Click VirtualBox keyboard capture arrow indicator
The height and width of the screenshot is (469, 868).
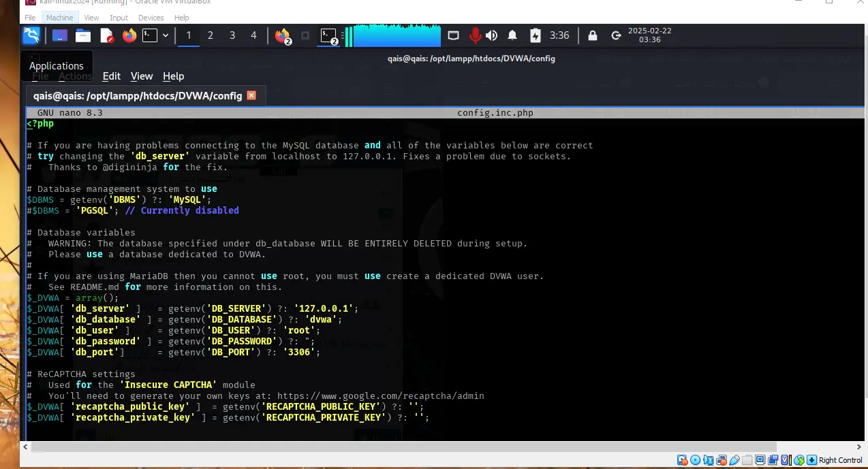(812, 460)
